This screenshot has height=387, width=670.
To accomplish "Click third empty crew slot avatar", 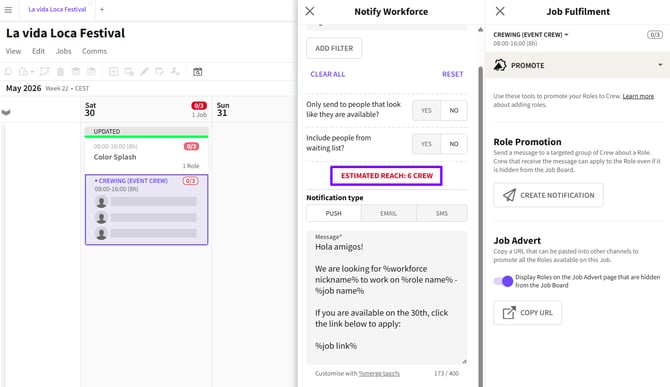I will [x=101, y=234].
